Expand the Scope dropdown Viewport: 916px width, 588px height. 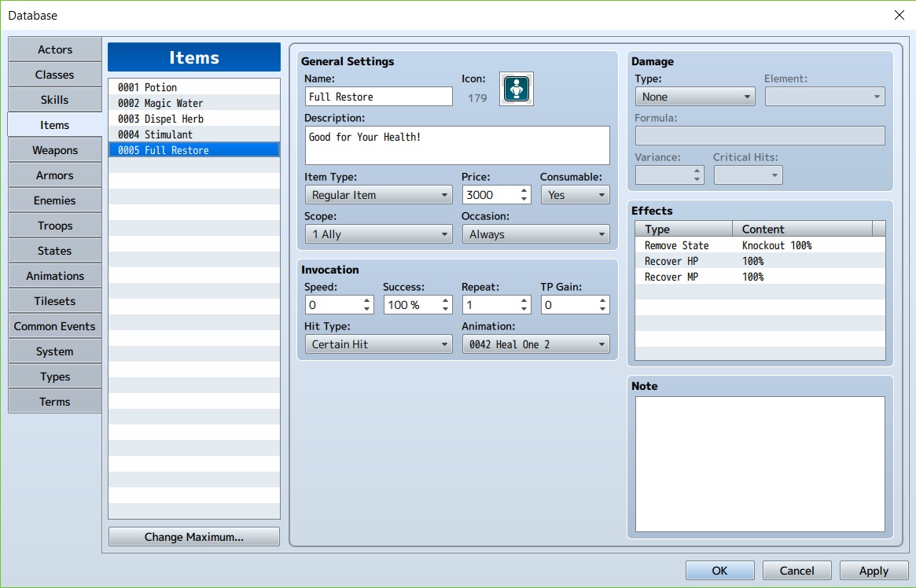(x=378, y=234)
